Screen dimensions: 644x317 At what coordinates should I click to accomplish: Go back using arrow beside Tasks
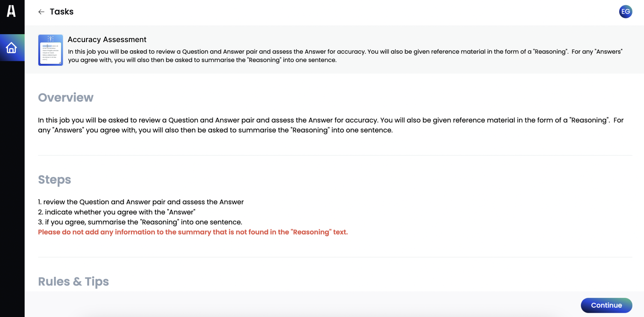point(41,12)
